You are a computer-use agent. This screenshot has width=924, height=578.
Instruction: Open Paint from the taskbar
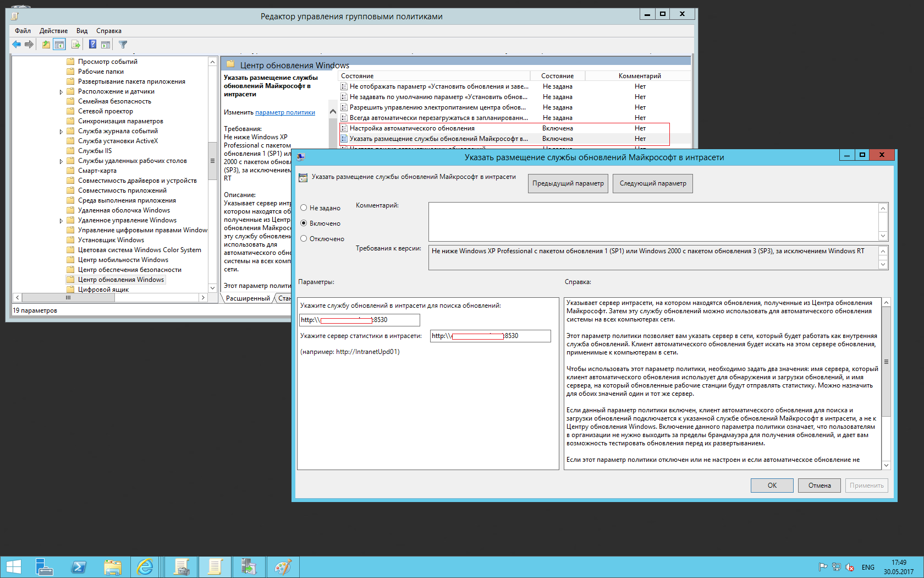[283, 567]
